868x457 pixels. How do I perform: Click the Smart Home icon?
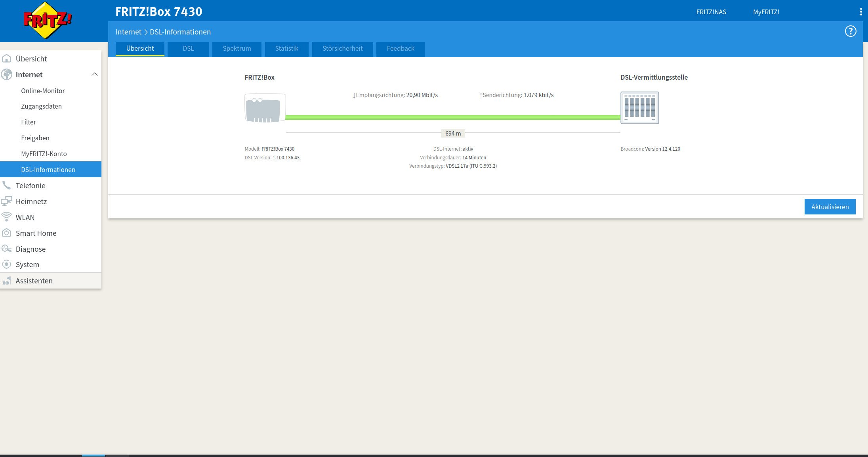(x=6, y=233)
